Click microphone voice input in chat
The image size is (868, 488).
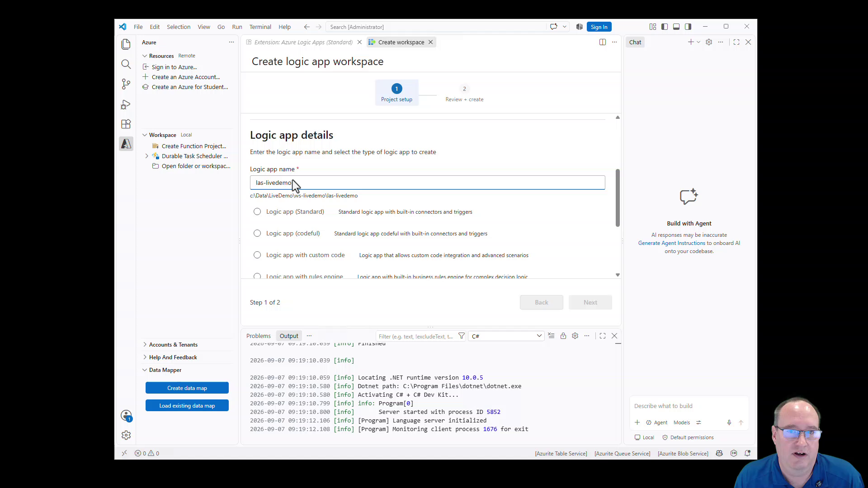(x=729, y=422)
